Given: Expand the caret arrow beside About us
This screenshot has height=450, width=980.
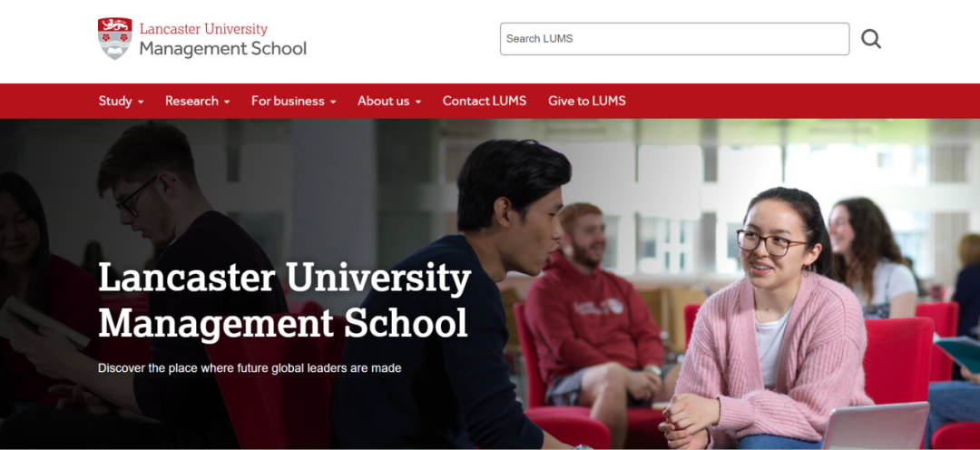Looking at the screenshot, I should pos(417,102).
